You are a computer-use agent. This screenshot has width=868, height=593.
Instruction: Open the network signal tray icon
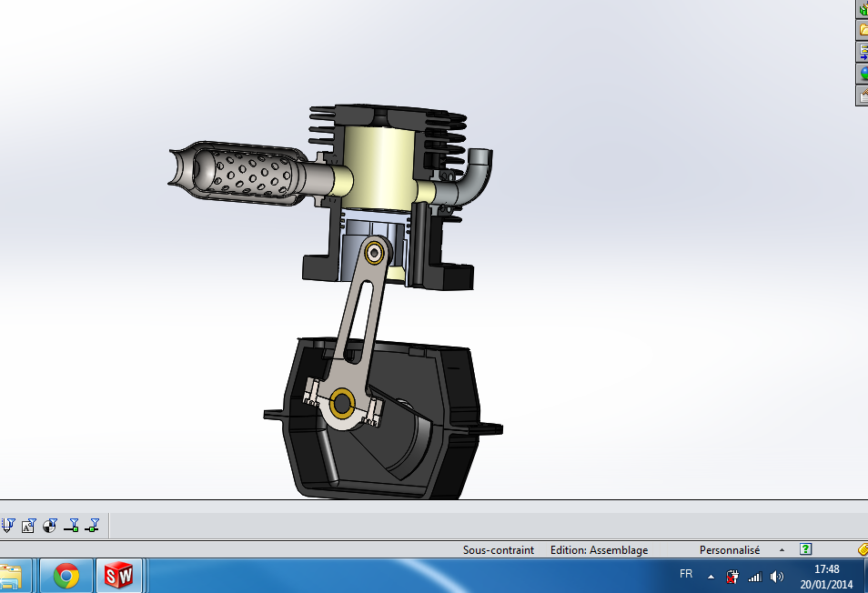click(754, 577)
